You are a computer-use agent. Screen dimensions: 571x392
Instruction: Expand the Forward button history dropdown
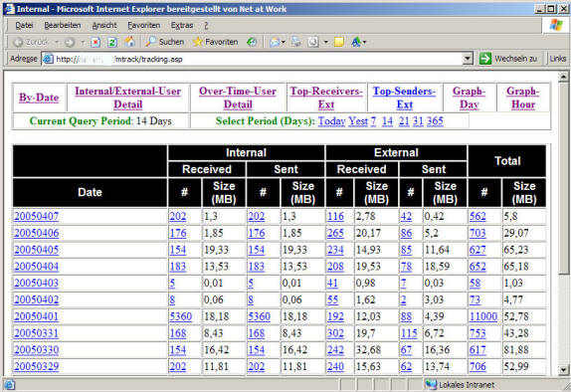click(83, 42)
